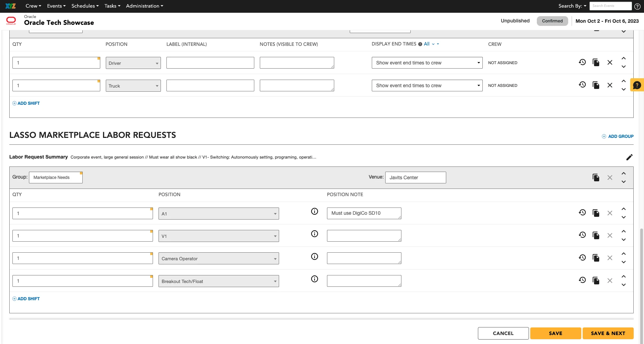Click the Search Events field
The image size is (644, 344).
click(611, 6)
